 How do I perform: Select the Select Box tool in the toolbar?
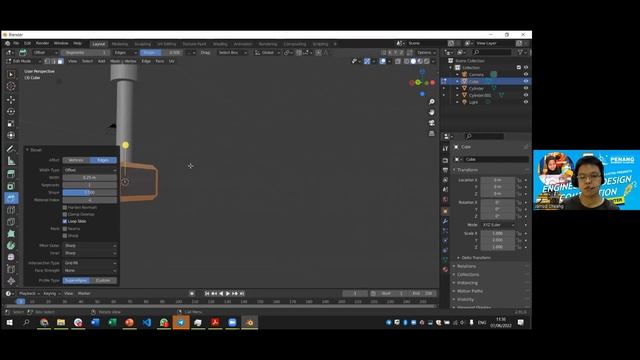click(11, 74)
